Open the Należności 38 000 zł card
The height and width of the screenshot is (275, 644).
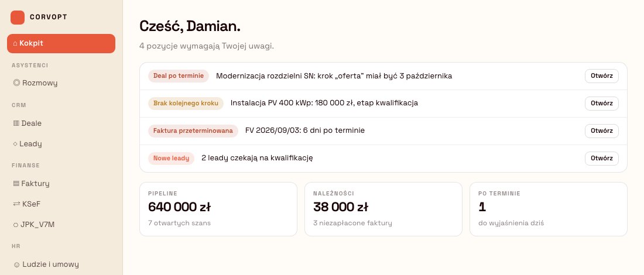(383, 209)
